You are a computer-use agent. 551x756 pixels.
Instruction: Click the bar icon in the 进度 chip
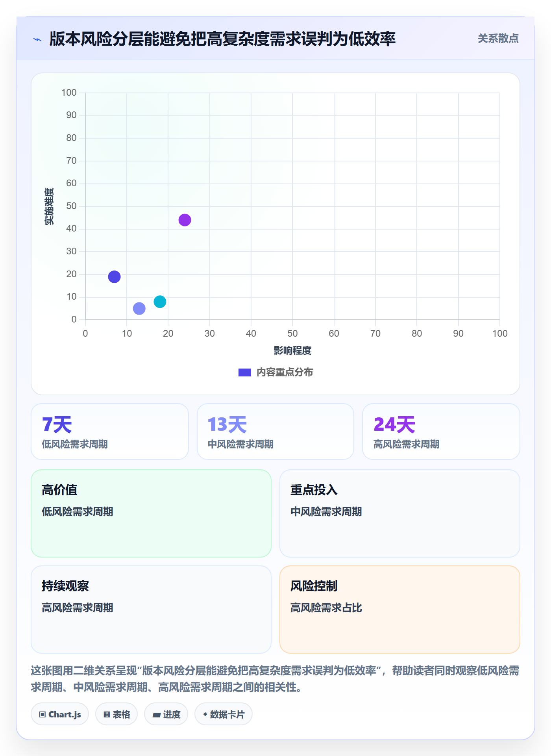pos(156,715)
